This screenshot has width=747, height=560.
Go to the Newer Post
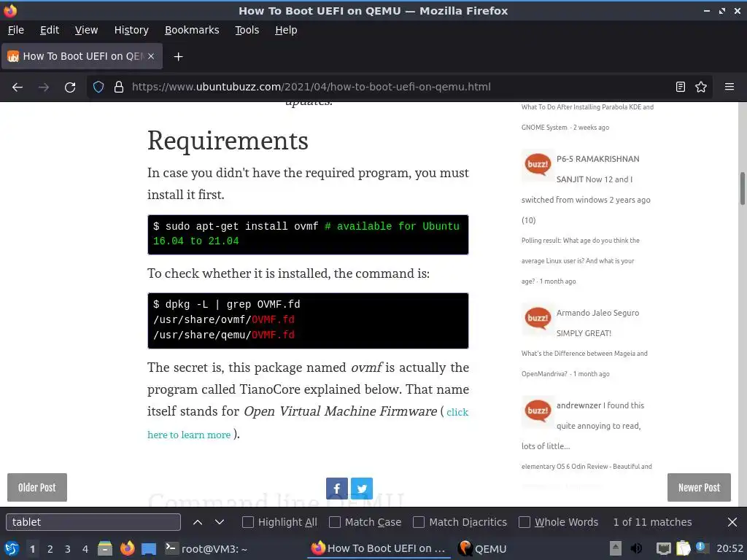pyautogui.click(x=699, y=488)
